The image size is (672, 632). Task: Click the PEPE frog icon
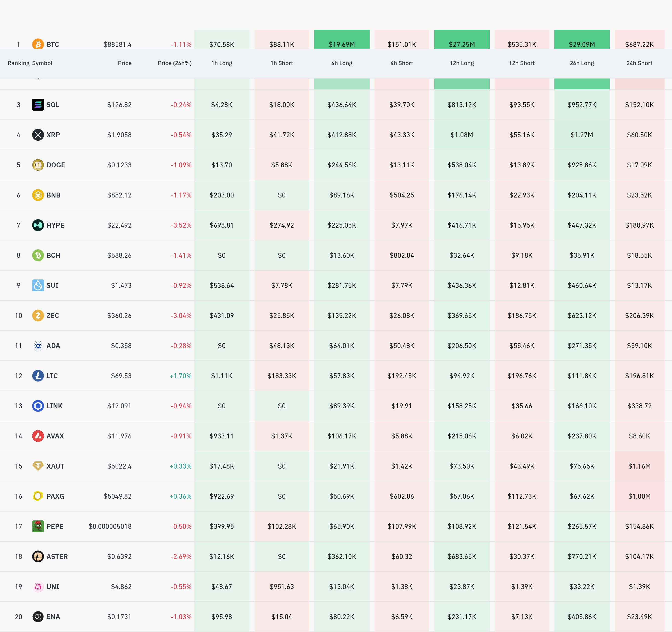[x=38, y=526]
